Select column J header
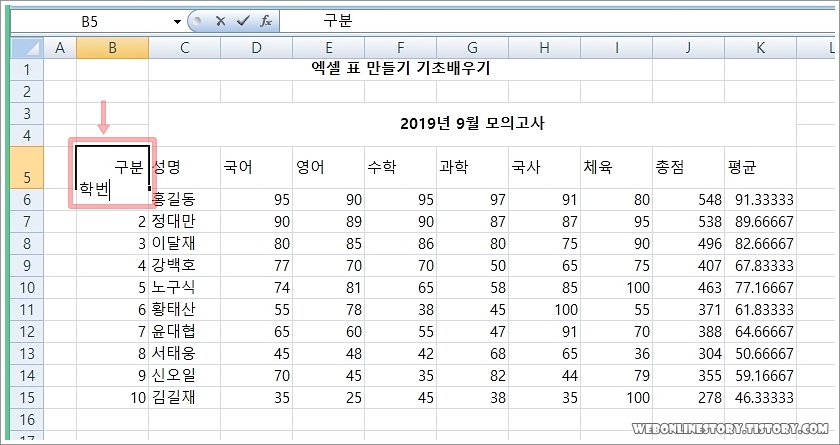Image resolution: width=840 pixels, height=445 pixels. [x=688, y=48]
